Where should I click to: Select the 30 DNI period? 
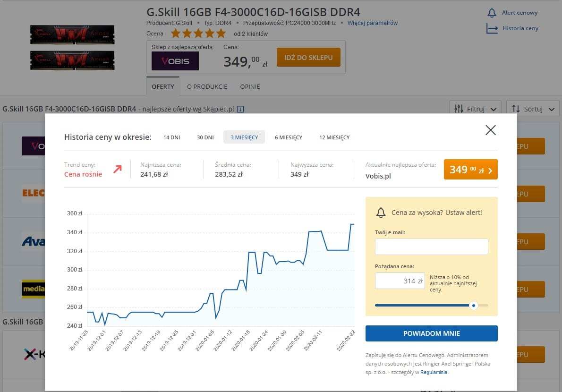205,137
